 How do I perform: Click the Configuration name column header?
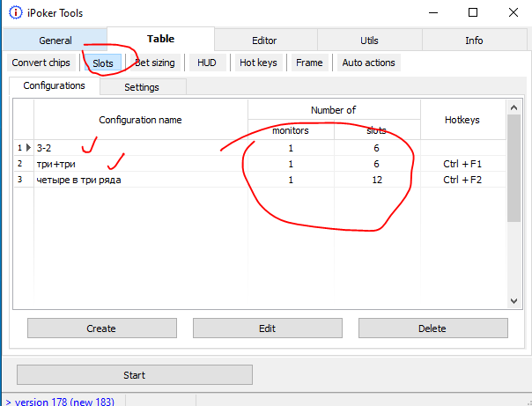[x=140, y=120]
